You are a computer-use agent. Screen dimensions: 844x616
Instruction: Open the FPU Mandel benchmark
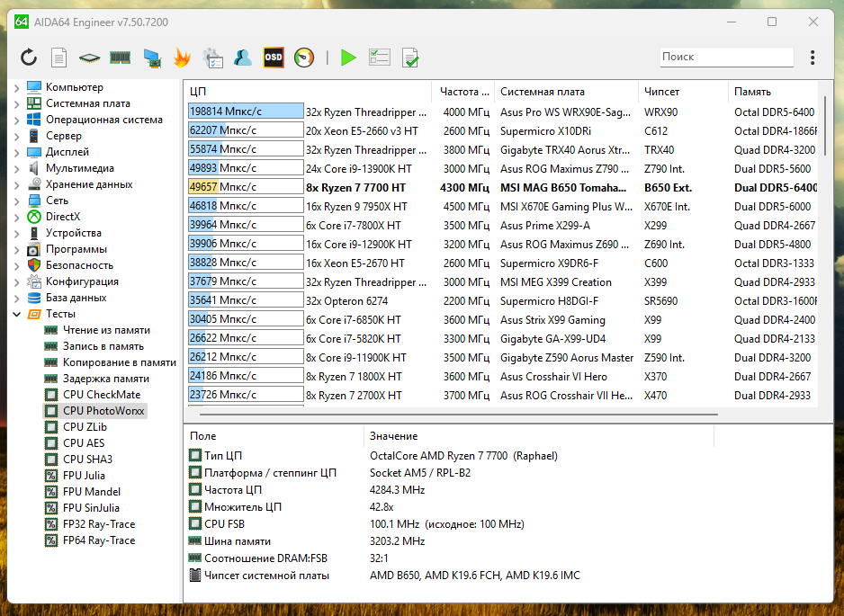(x=92, y=491)
